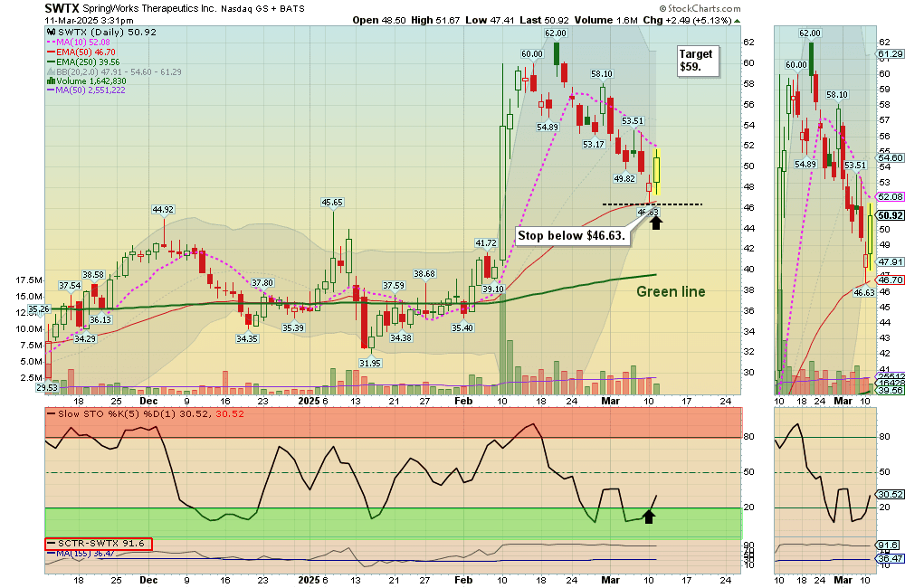905x588 pixels.
Task: Click the 38.68 price label
Action: [424, 273]
